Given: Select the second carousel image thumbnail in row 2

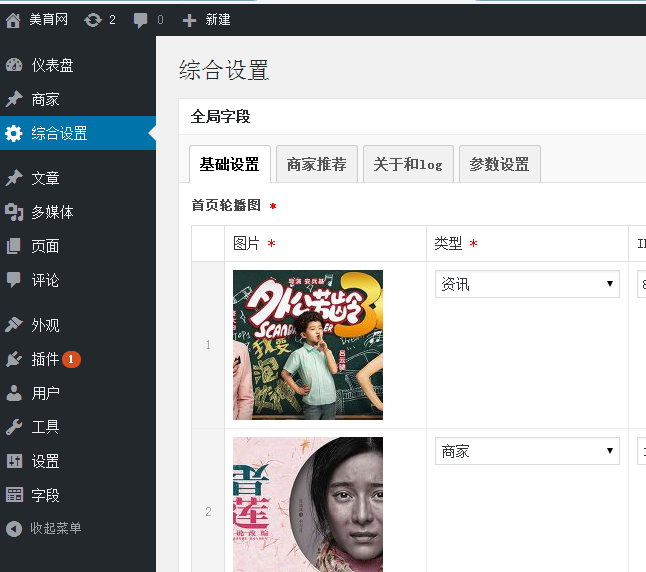Looking at the screenshot, I should 308,504.
